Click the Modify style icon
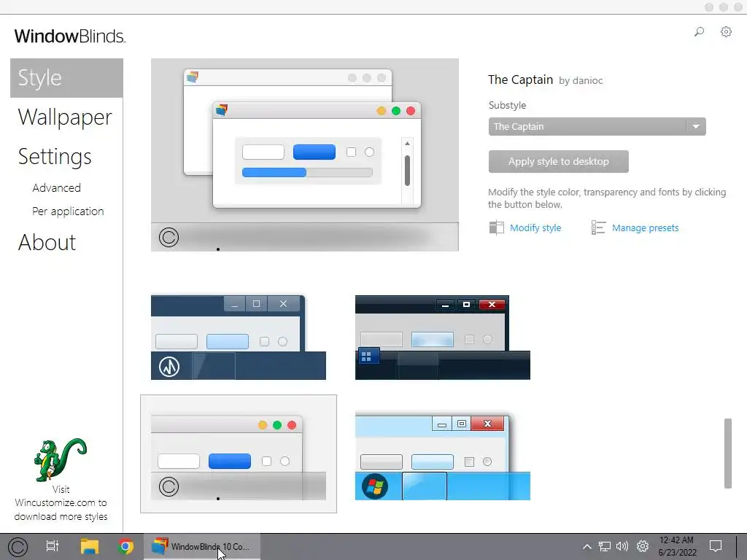 click(x=496, y=227)
